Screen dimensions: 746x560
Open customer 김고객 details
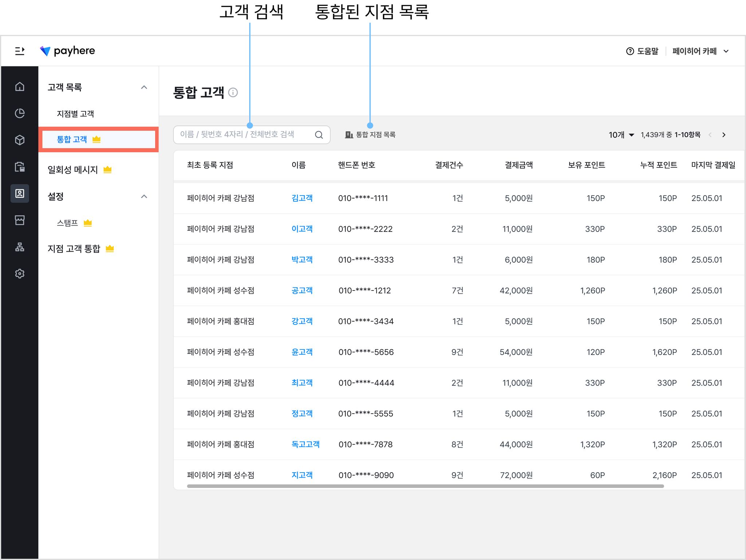(302, 198)
